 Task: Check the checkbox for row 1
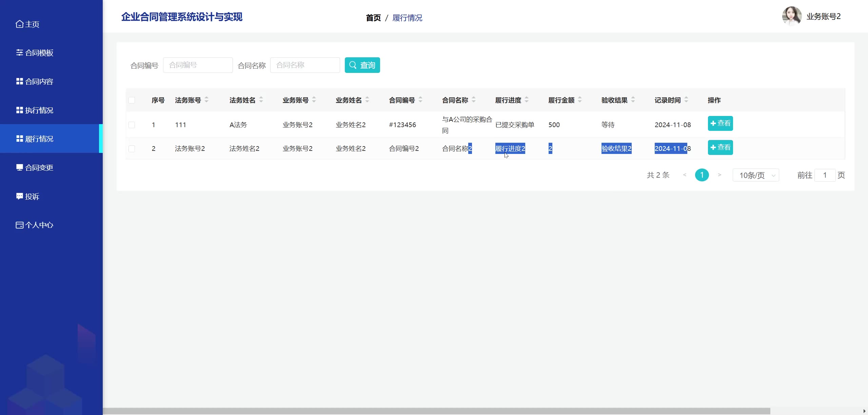tap(132, 125)
